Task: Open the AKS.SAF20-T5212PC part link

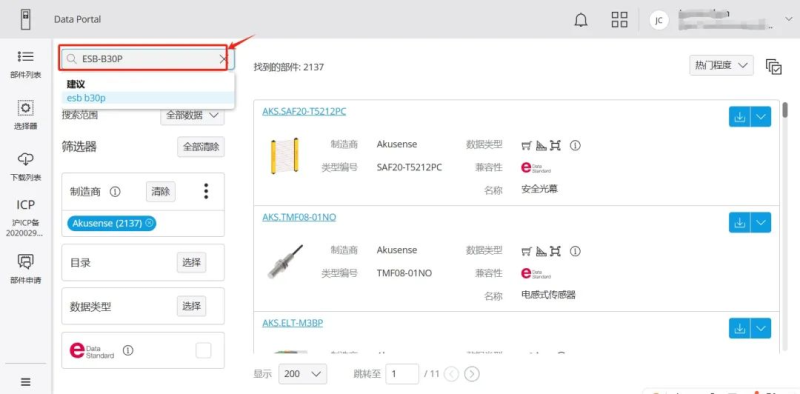Action: (304, 111)
